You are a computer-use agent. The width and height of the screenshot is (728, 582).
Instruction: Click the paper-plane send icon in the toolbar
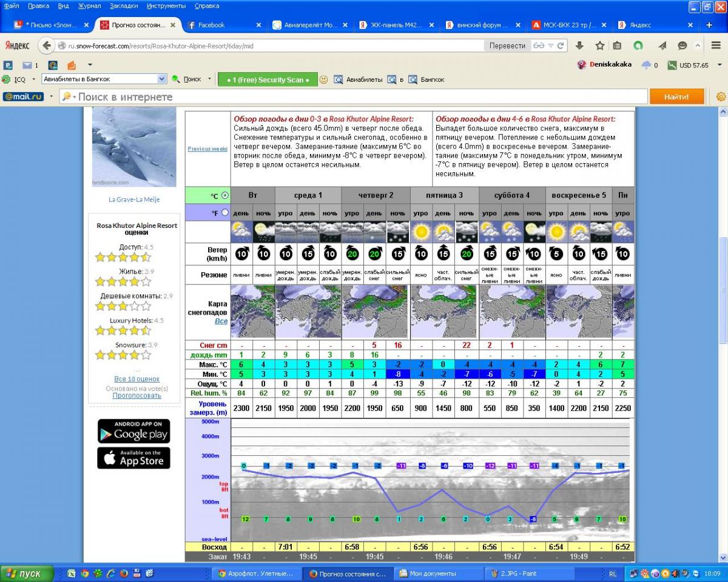pos(662,45)
